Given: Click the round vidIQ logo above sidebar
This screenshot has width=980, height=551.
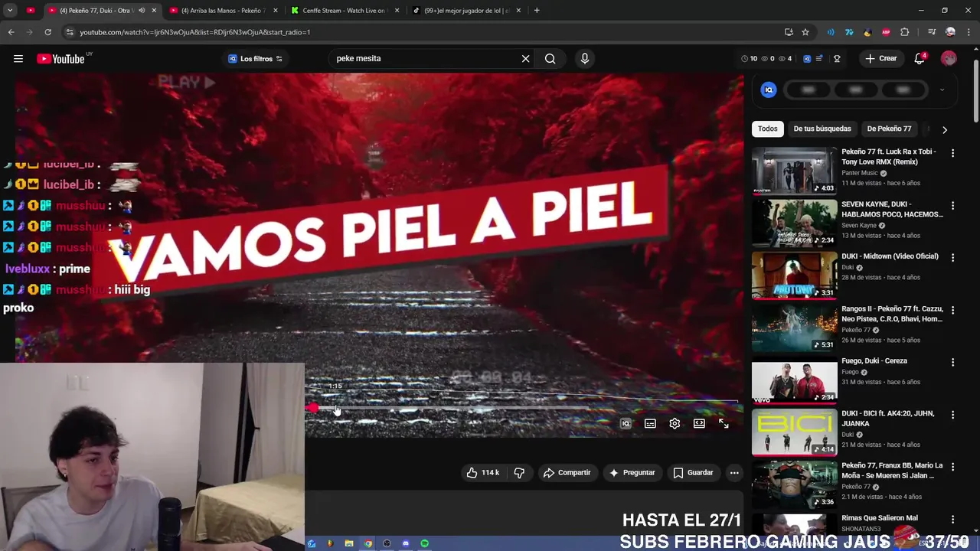Looking at the screenshot, I should coord(769,90).
